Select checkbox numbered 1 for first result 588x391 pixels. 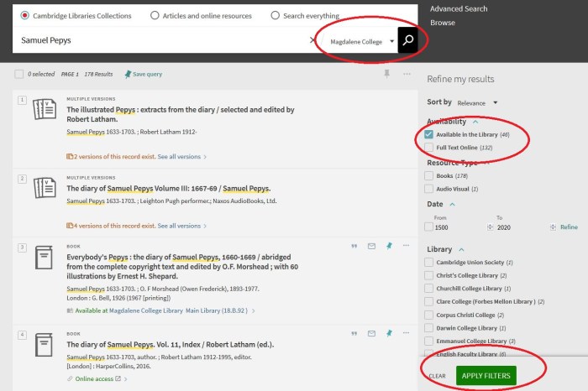22,100
